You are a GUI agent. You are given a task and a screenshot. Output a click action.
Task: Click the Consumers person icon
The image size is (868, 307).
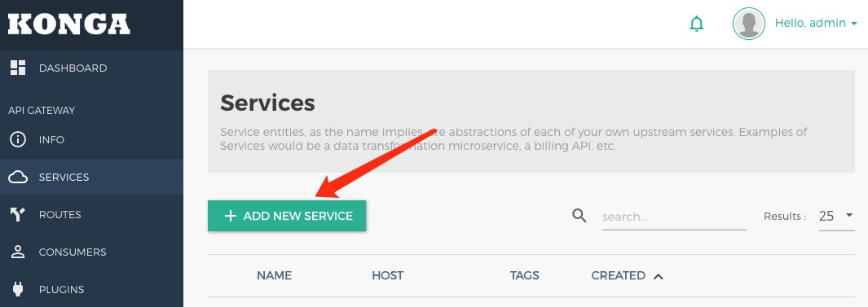tap(18, 252)
